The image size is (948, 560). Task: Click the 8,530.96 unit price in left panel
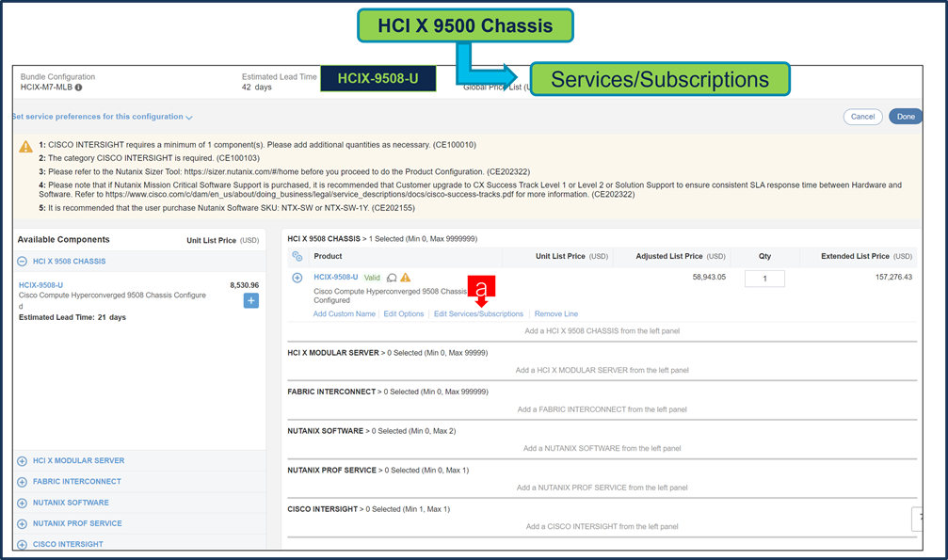tap(244, 285)
